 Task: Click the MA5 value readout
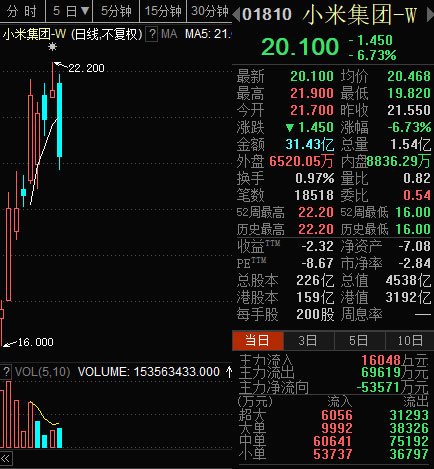pyautogui.click(x=208, y=34)
